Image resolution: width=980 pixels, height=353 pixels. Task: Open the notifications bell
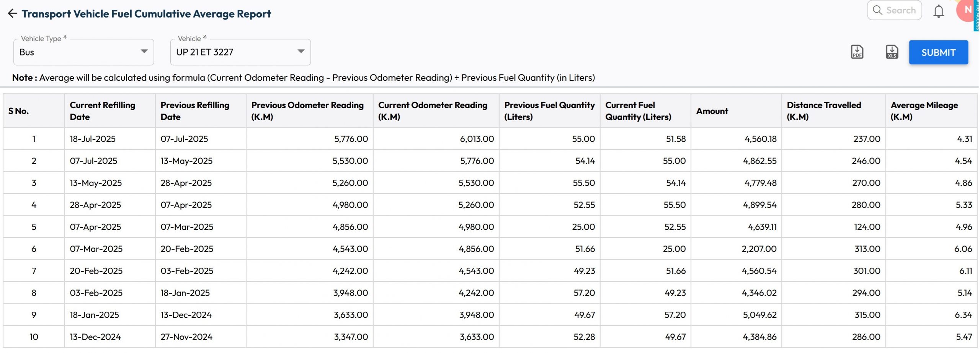[x=938, y=11]
